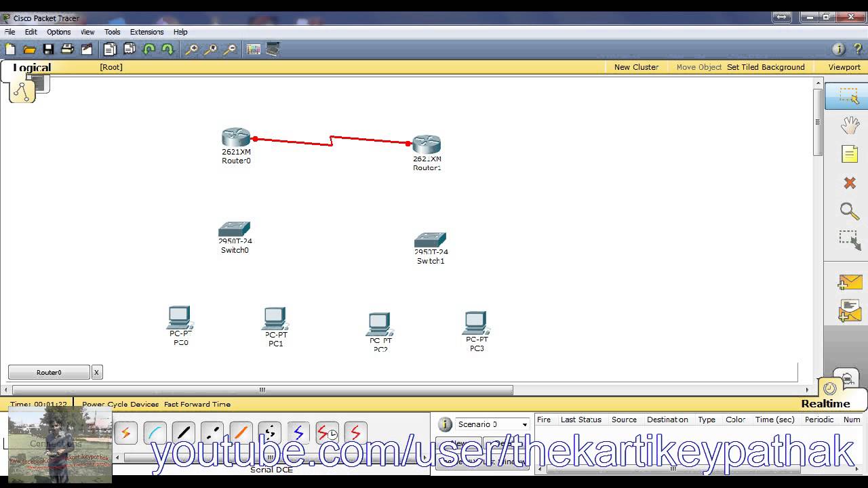868x488 pixels.
Task: Open the Tools menu
Action: point(113,32)
